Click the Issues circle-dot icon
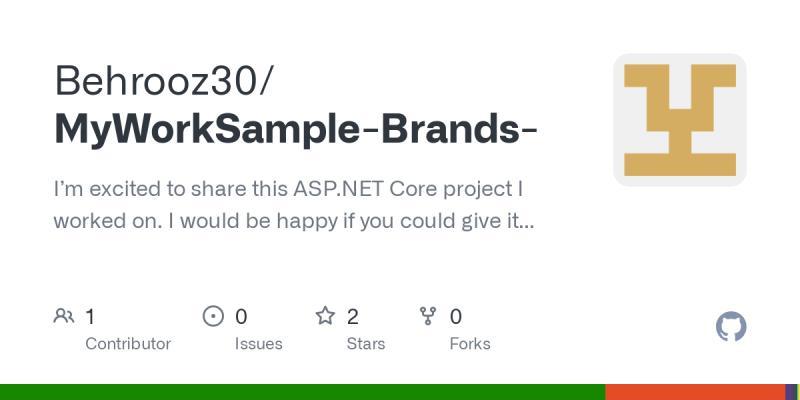Image resolution: width=800 pixels, height=400 pixels. [213, 317]
